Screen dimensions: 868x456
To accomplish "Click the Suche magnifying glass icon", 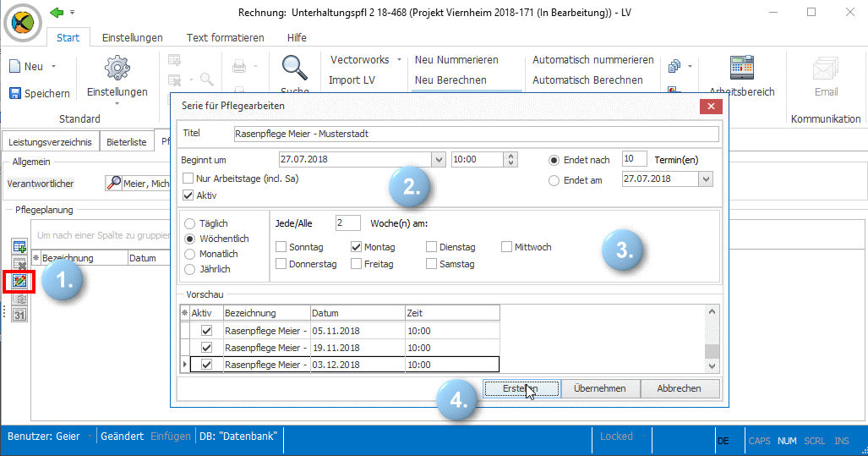I will 294,69.
